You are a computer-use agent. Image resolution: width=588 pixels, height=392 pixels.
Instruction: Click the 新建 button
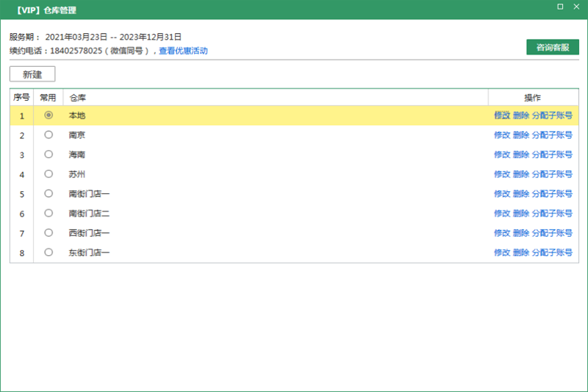pos(32,74)
